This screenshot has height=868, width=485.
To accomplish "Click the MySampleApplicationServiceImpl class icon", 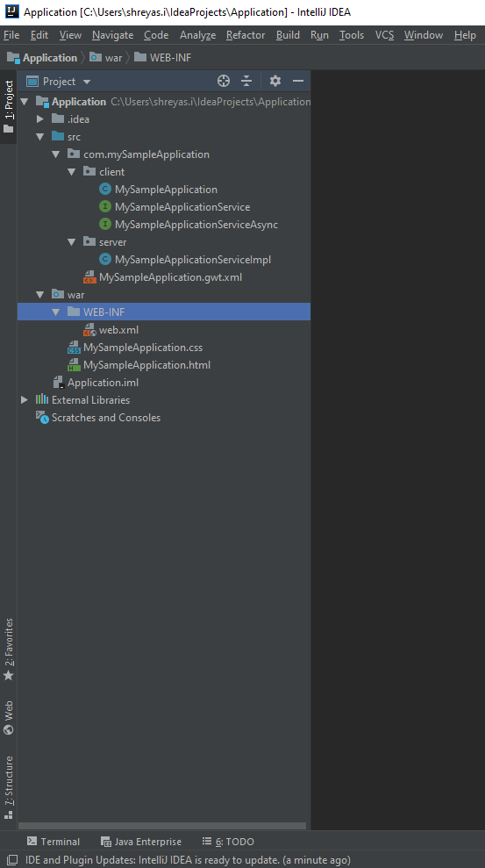I will pos(105,260).
